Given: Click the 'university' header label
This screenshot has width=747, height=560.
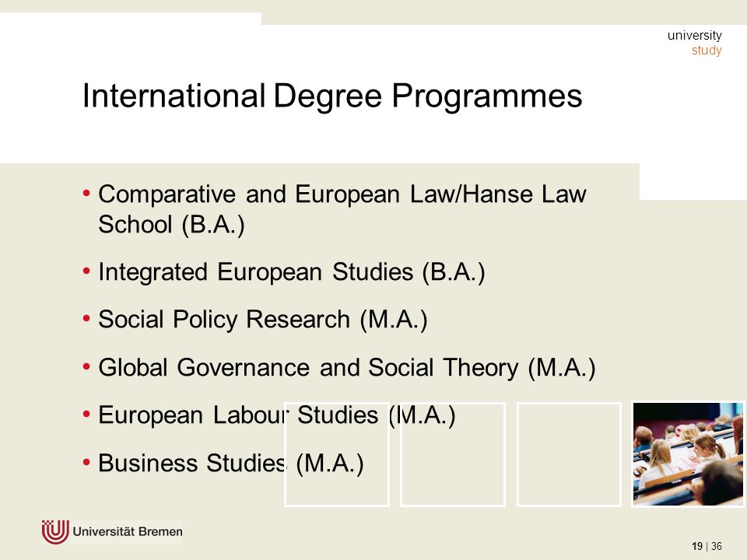Looking at the screenshot, I should coord(695,35).
